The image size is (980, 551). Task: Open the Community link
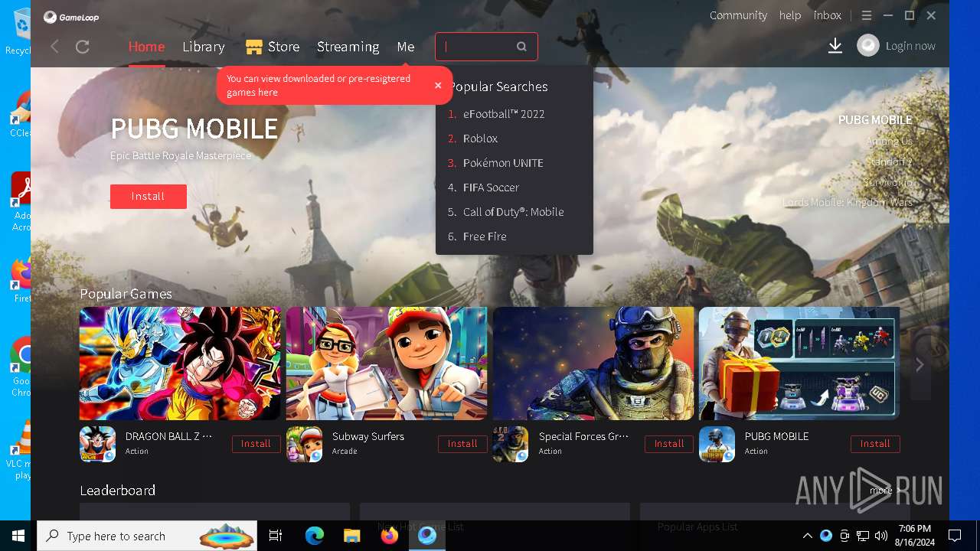[x=738, y=15]
